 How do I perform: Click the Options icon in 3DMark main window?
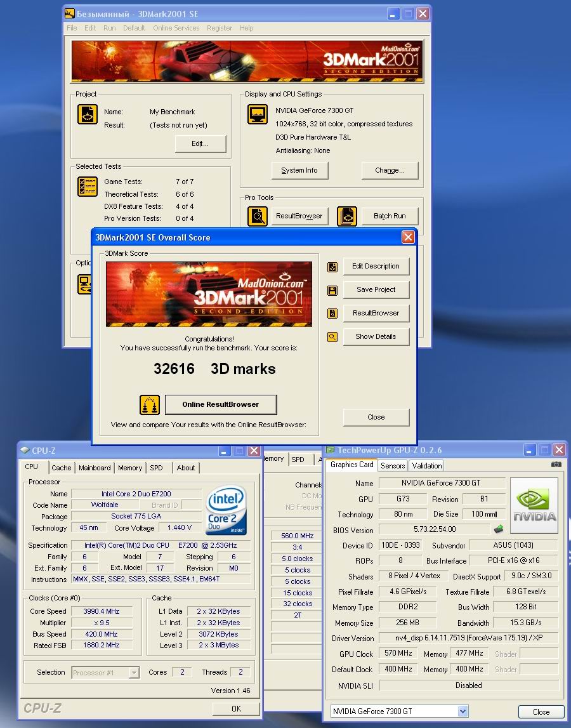click(84, 284)
